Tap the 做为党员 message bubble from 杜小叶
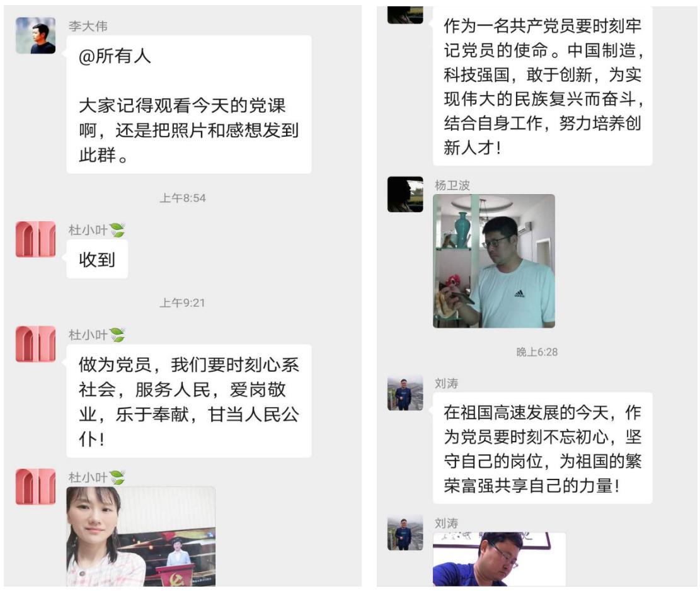Image resolution: width=700 pixels, height=591 pixels. point(189,401)
